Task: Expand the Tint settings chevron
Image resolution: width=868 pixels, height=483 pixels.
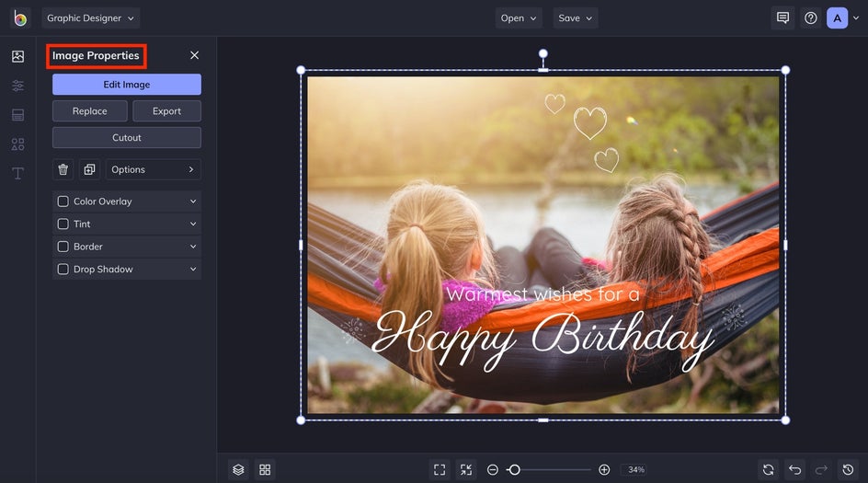Action: coord(193,224)
